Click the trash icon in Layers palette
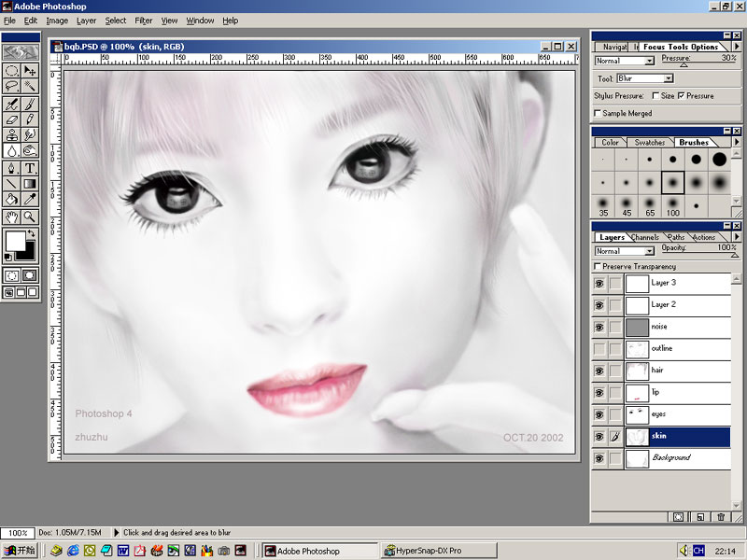This screenshot has height=560, width=747. click(x=721, y=517)
